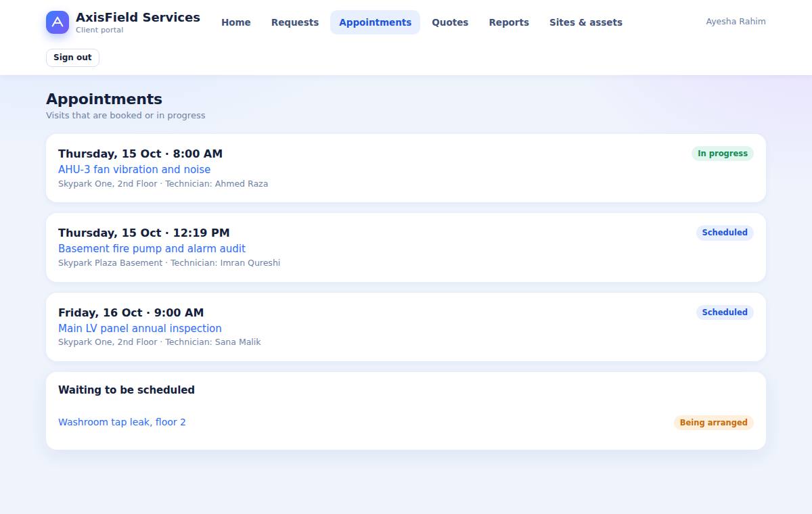Select the Friday, 16 Oct · 9:00 AM heading

(131, 313)
